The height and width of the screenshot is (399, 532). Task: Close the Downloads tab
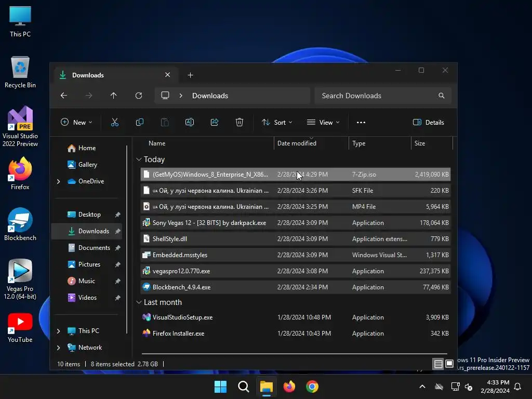tap(168, 75)
